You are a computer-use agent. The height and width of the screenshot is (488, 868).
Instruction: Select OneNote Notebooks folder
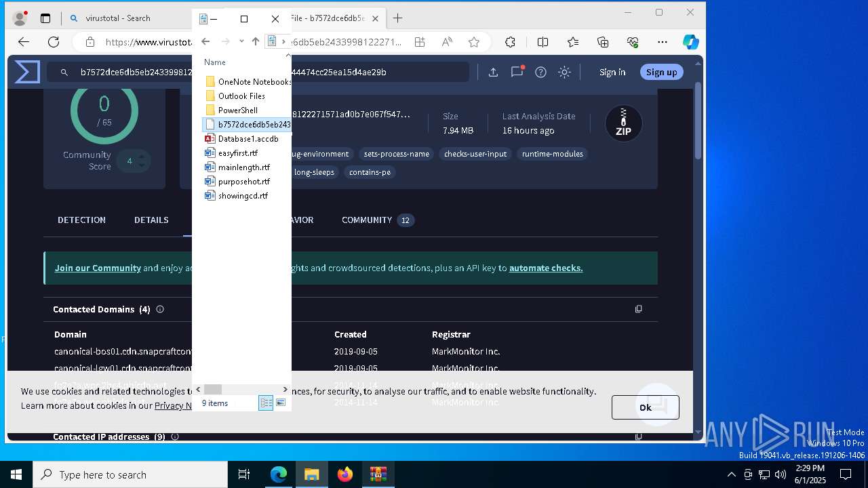point(248,81)
